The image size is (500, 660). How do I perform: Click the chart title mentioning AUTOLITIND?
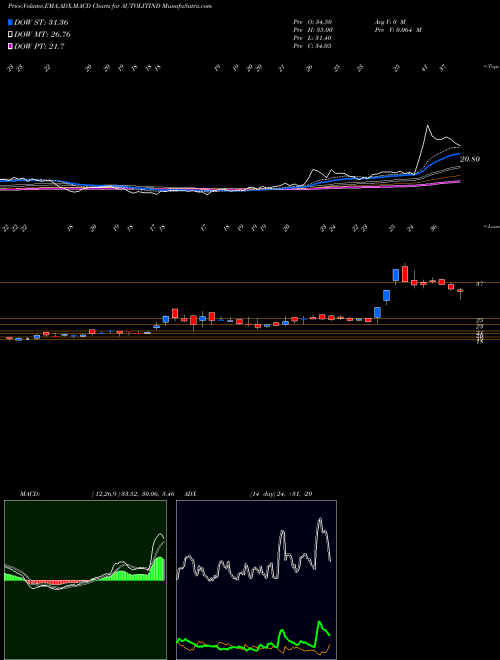(110, 6)
